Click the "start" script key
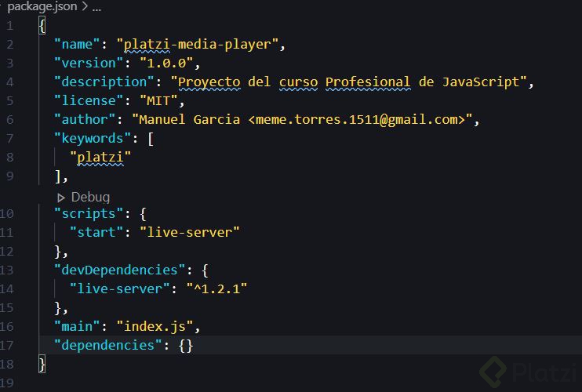 pyautogui.click(x=96, y=233)
